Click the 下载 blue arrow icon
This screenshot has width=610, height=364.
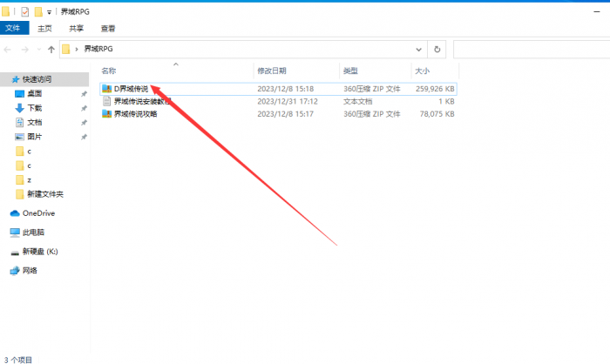(x=19, y=108)
